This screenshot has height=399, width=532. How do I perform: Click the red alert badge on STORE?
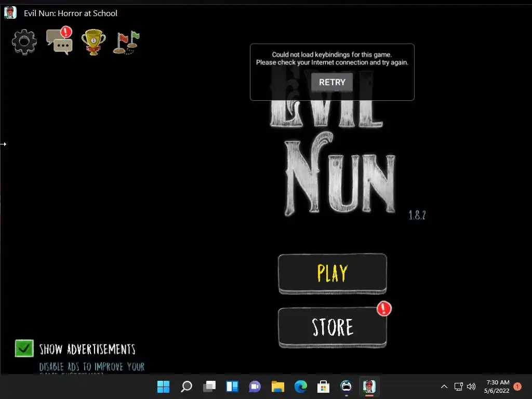384,309
